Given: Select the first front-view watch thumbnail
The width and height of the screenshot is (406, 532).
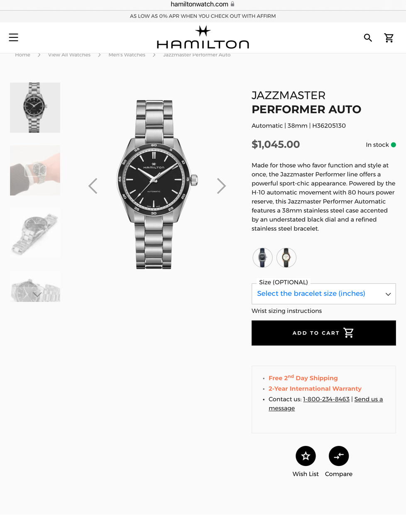Looking at the screenshot, I should coord(35,108).
